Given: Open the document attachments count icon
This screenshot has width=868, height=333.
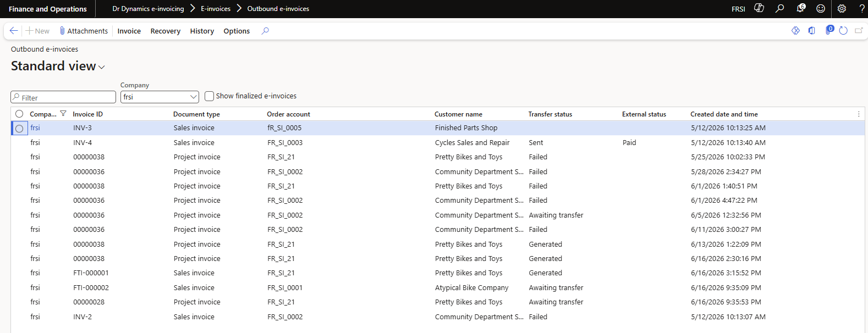Looking at the screenshot, I should (x=829, y=30).
